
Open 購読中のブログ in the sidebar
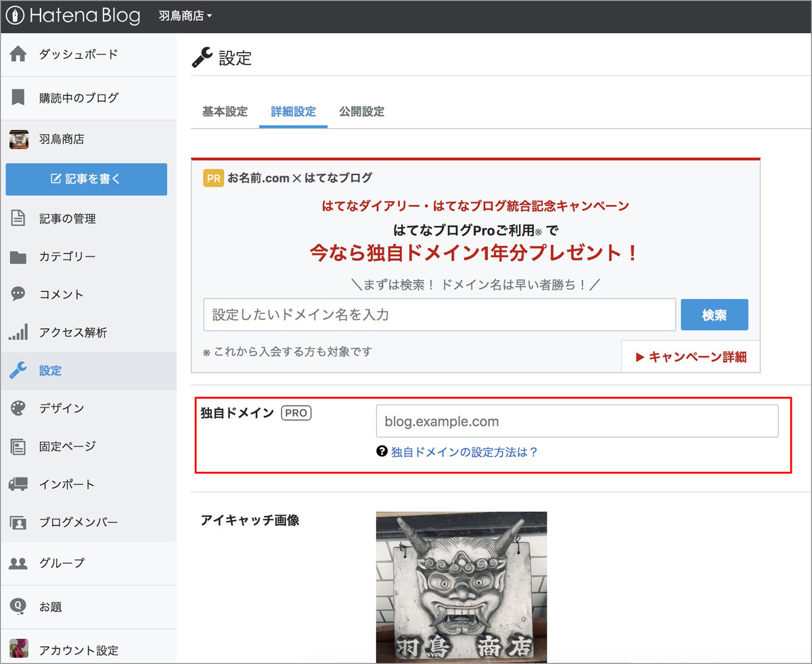[x=78, y=97]
